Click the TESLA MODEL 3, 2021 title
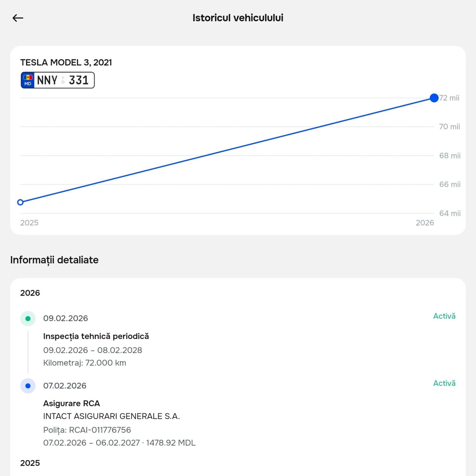This screenshot has width=476, height=476. tap(66, 62)
